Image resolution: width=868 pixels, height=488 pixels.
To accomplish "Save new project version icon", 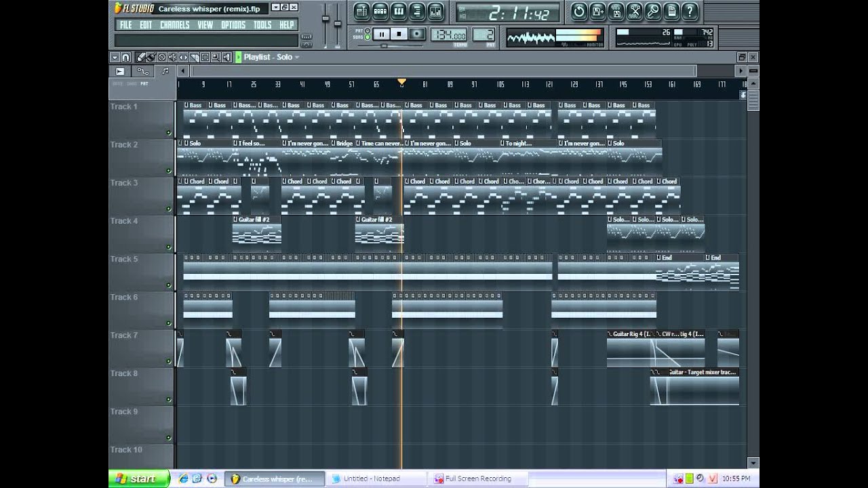I will (597, 11).
